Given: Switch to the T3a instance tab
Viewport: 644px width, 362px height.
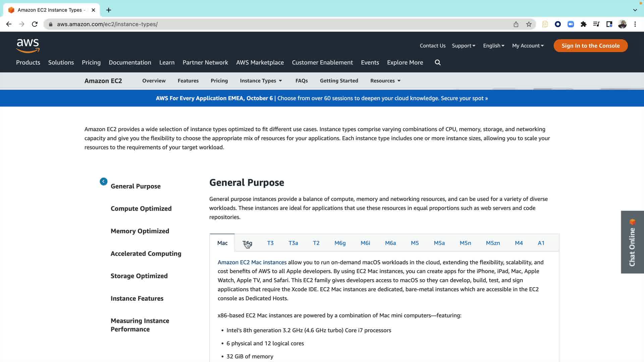Looking at the screenshot, I should pos(293,243).
